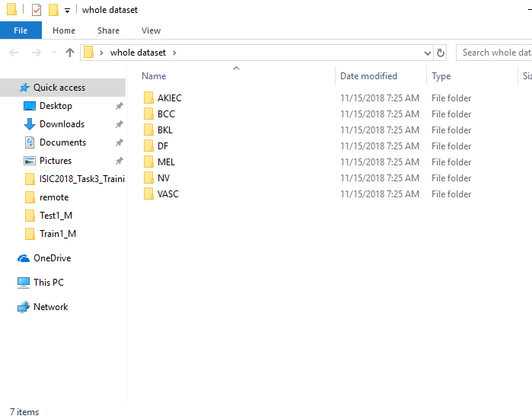Click the NV folder name
This screenshot has height=419, width=532.
[164, 178]
